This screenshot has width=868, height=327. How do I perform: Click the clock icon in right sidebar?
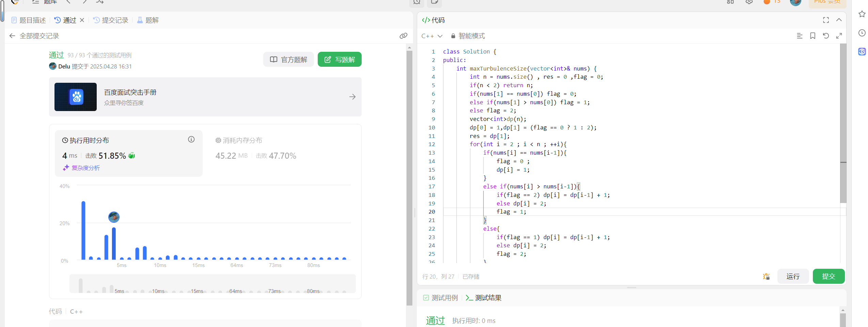[x=862, y=33]
